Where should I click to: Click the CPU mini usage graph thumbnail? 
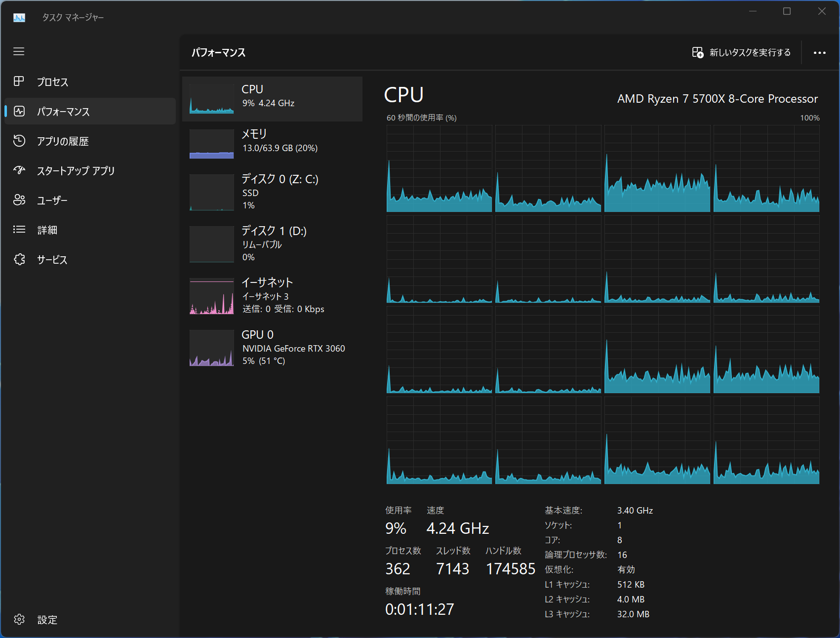pos(212,99)
